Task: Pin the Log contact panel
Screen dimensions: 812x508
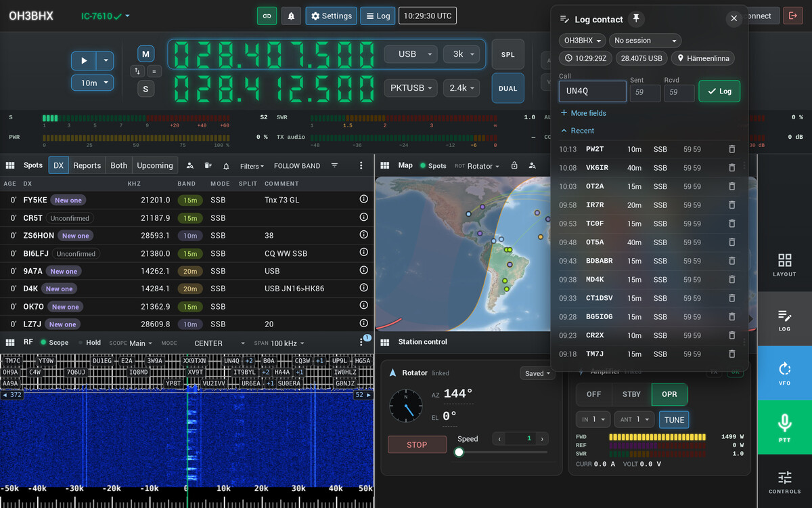Action: (x=635, y=18)
